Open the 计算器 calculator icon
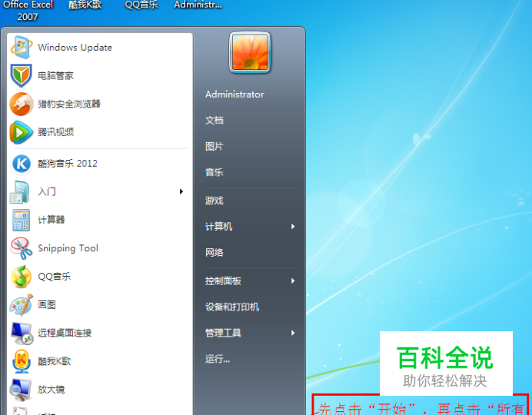Screen dimensions: 532x415 point(21,220)
